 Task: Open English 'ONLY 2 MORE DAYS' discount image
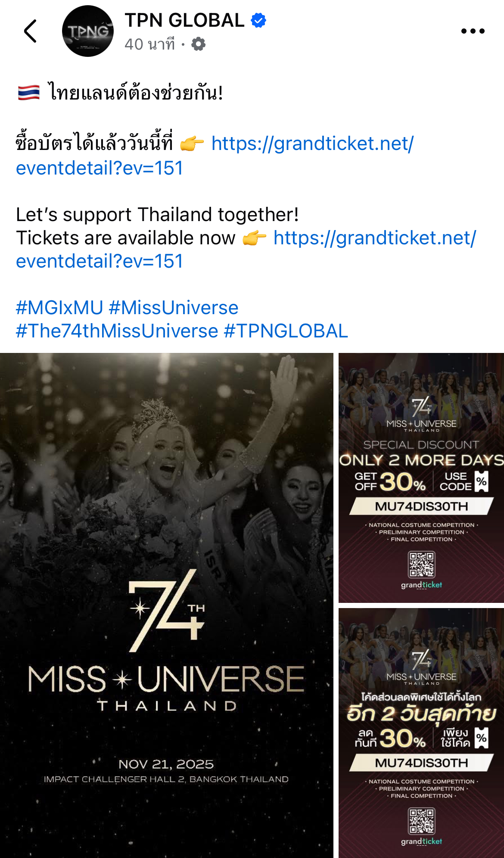(x=421, y=478)
